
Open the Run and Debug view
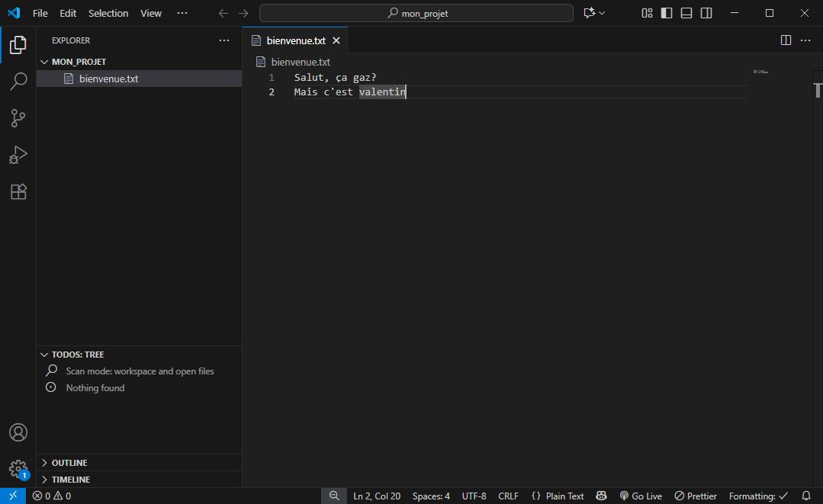point(18,155)
